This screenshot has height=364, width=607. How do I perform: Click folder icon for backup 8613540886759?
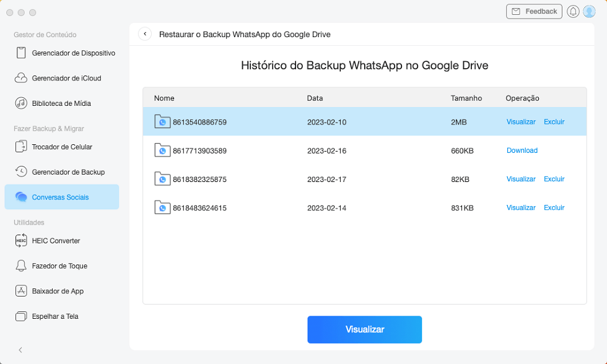coord(162,121)
